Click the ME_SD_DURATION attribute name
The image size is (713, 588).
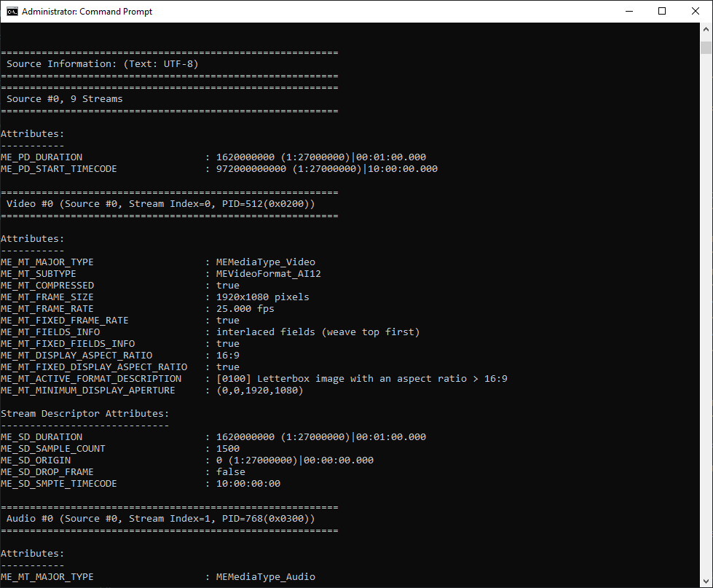tap(42, 437)
